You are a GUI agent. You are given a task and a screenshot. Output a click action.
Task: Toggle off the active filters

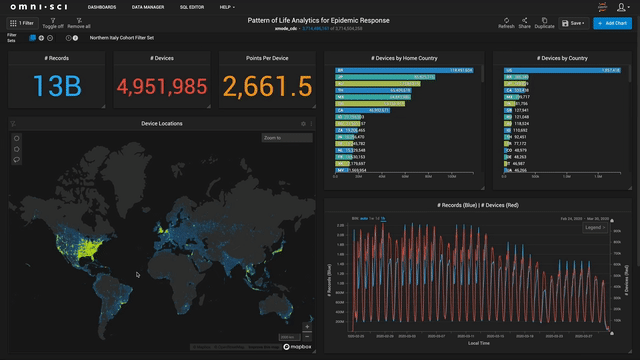point(53,23)
